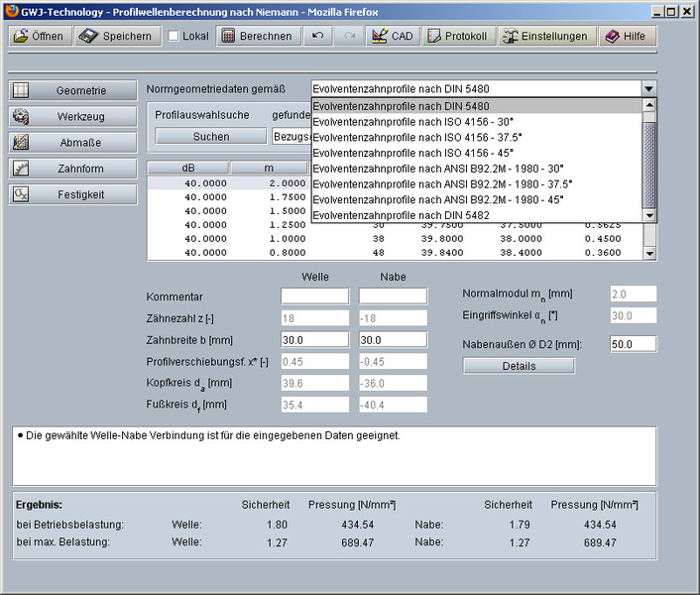Switch to the Festigkeit section

[x=72, y=194]
